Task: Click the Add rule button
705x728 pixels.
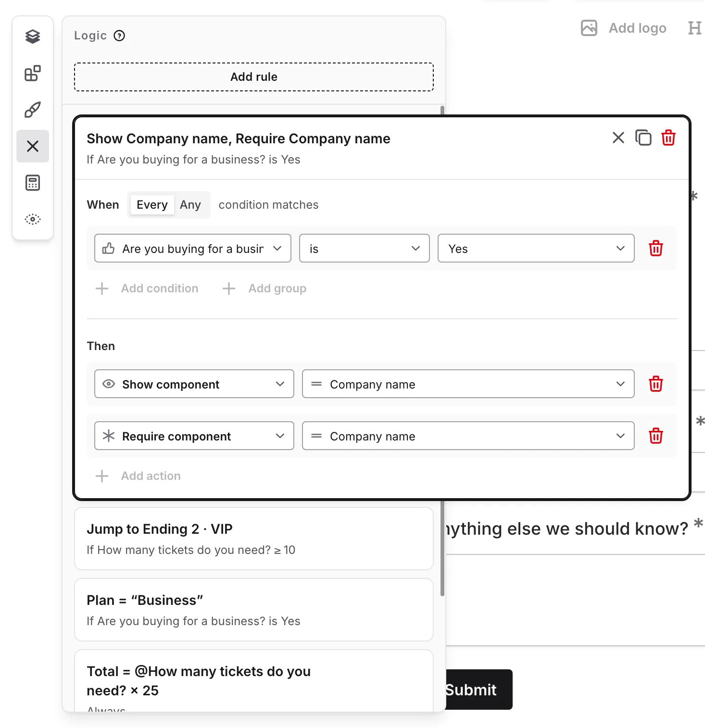Action: 254,77
